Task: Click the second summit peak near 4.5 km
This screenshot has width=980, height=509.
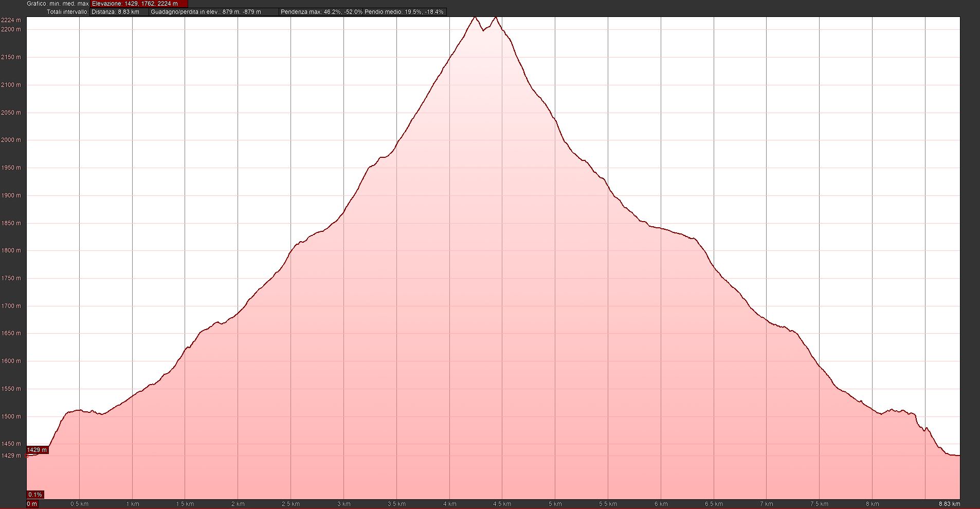Action: click(495, 18)
